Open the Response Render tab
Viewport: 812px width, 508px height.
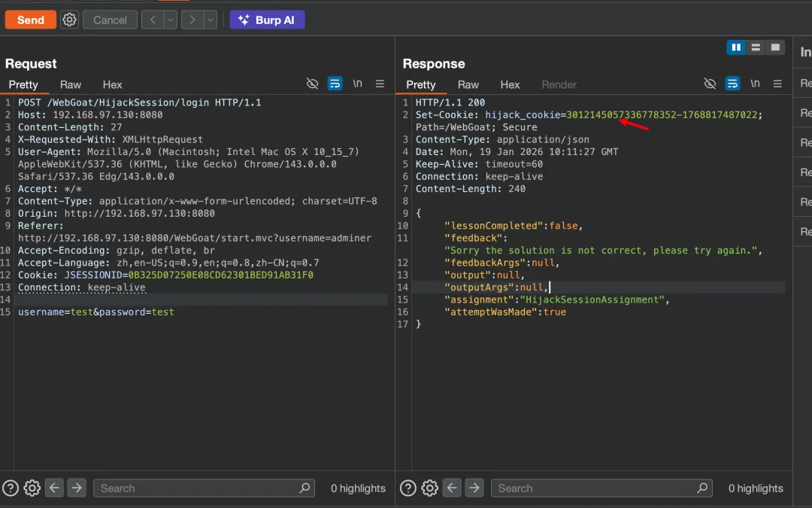(x=559, y=84)
